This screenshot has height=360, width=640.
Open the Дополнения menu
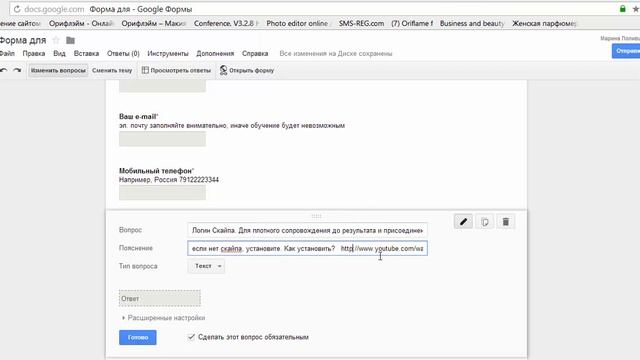[215, 53]
